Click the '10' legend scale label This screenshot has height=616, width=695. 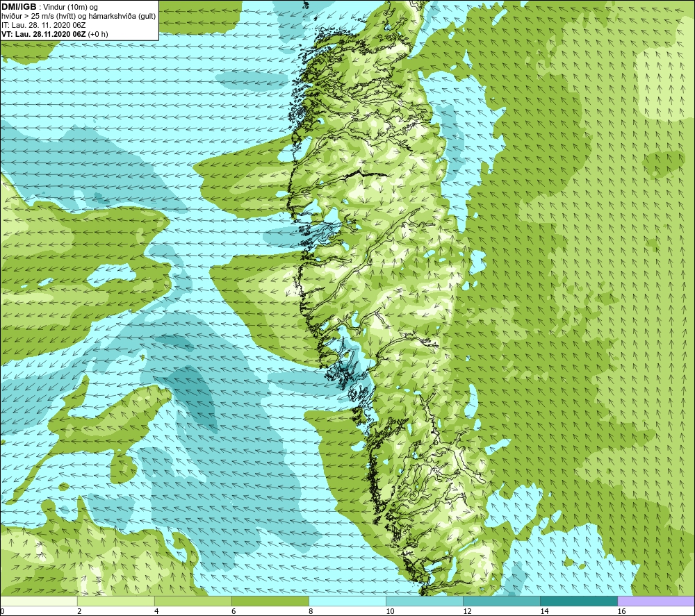pyautogui.click(x=390, y=611)
